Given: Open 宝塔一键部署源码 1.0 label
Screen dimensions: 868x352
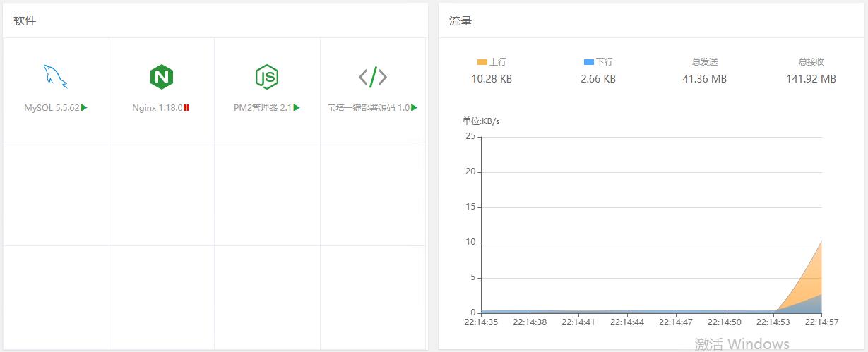Looking at the screenshot, I should 368,108.
